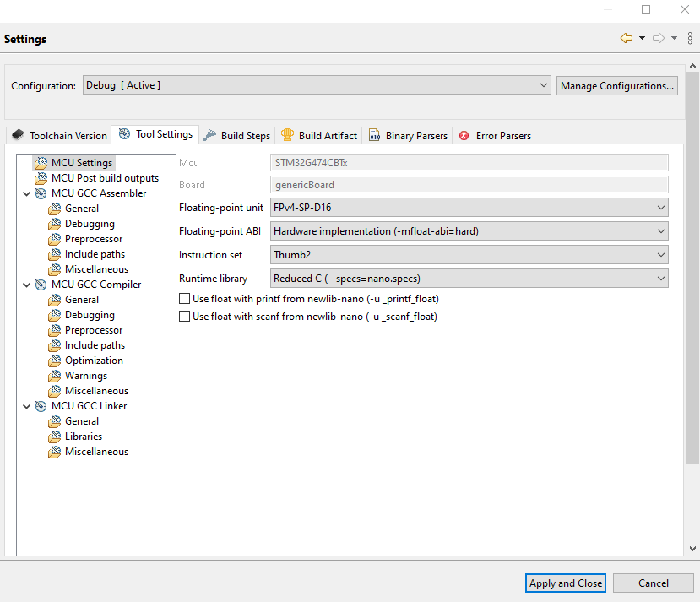Open Runtime library dropdown
Image resolution: width=700 pixels, height=602 pixels.
coord(469,279)
